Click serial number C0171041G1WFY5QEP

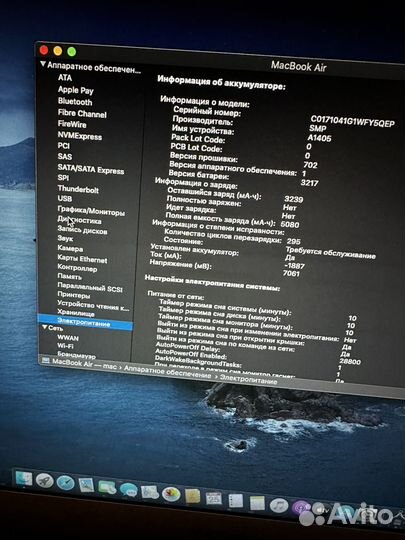(352, 122)
